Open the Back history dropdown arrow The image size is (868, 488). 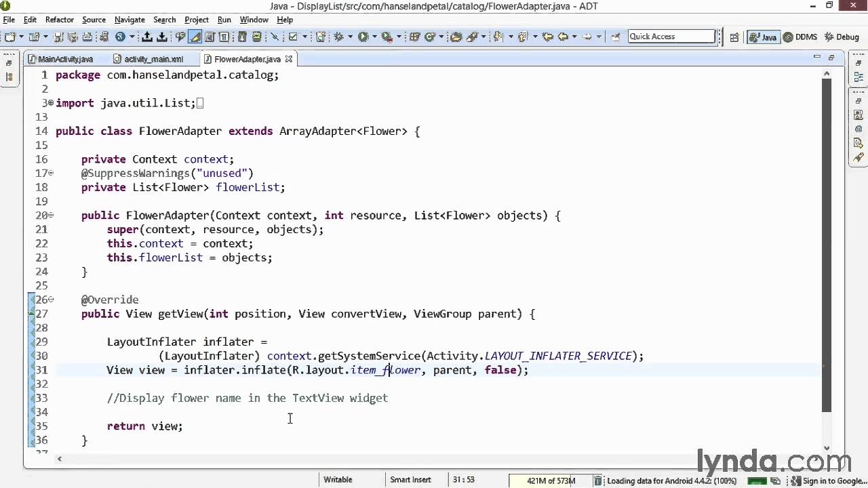(573, 37)
